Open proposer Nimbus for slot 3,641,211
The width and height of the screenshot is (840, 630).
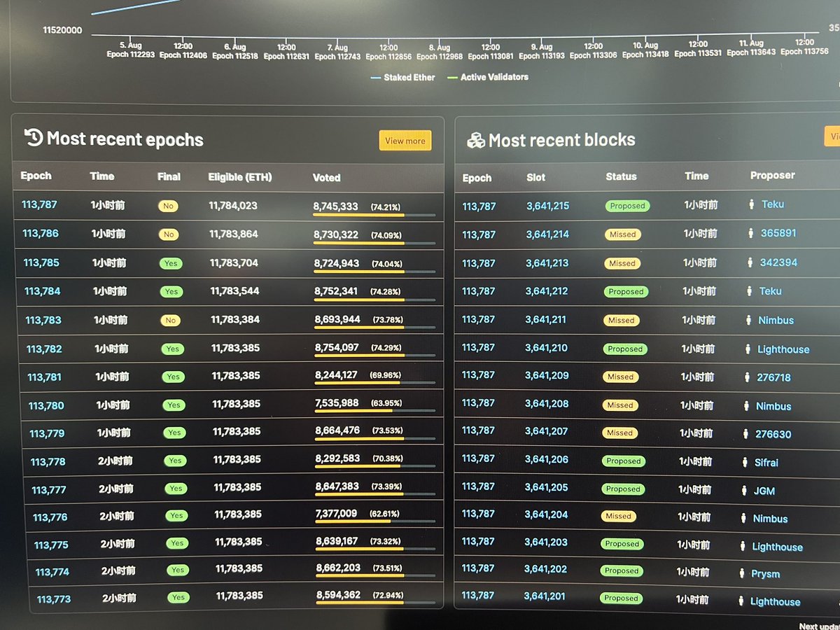(x=776, y=321)
